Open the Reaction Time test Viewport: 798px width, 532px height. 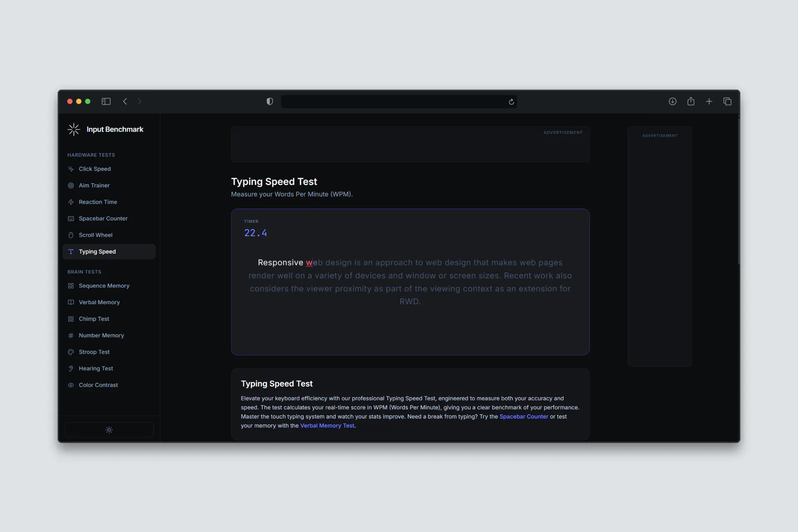[x=109, y=202]
